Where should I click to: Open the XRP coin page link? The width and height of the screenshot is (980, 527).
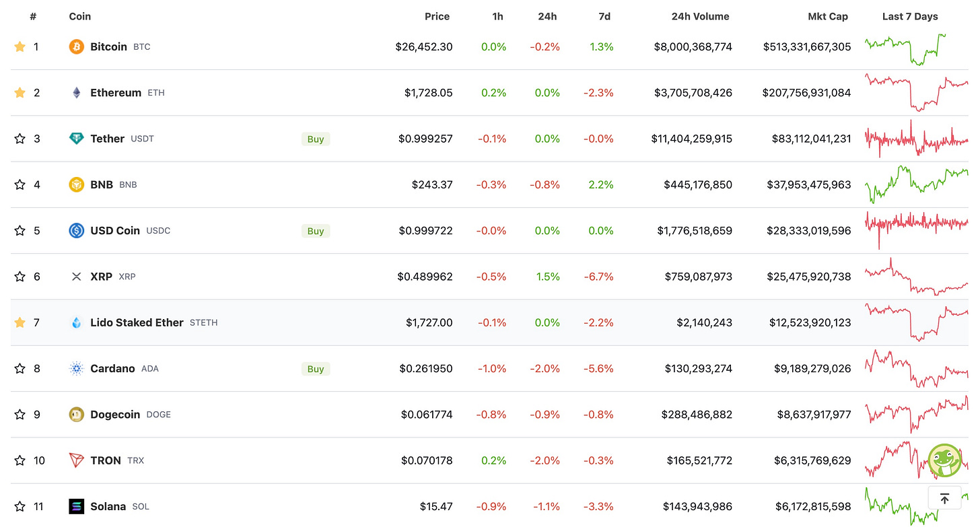102,277
